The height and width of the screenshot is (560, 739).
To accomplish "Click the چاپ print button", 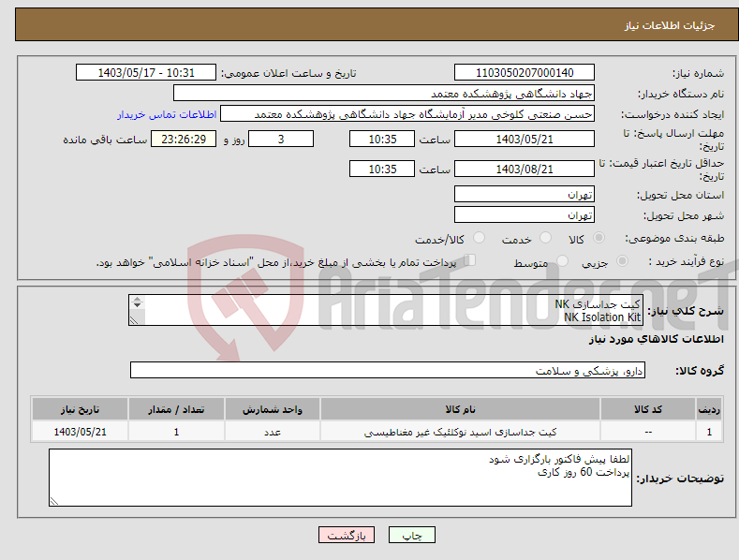I will pos(411,535).
